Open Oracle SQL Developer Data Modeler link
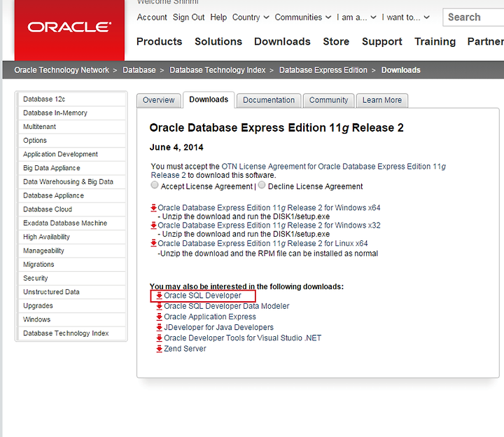 click(227, 306)
